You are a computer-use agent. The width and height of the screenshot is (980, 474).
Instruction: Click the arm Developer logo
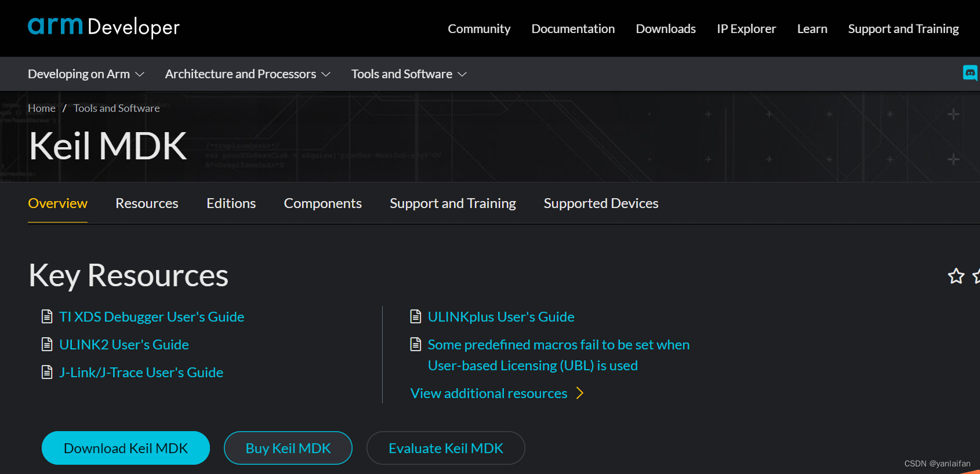103,27
